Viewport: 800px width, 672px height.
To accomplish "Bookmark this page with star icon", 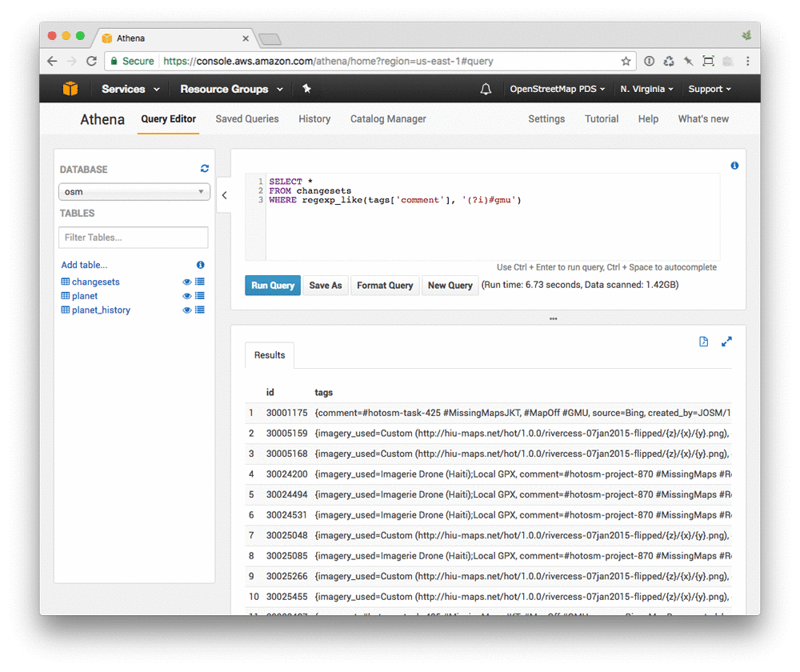I will 626,62.
